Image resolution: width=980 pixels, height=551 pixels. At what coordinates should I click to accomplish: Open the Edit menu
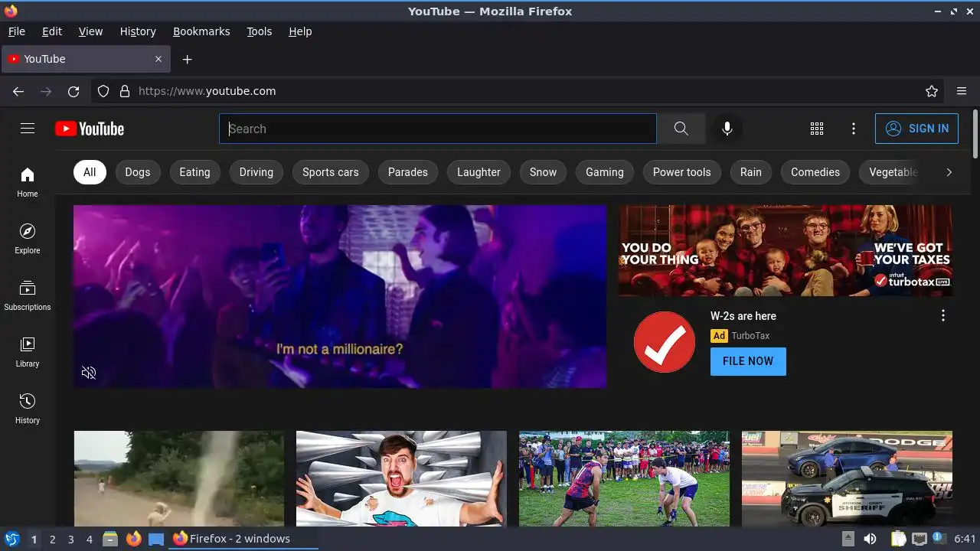[52, 31]
